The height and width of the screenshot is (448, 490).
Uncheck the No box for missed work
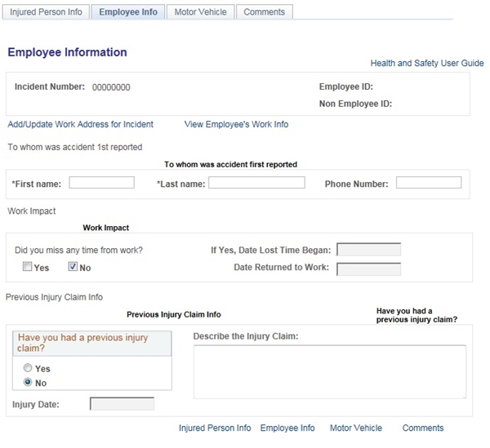click(x=73, y=267)
